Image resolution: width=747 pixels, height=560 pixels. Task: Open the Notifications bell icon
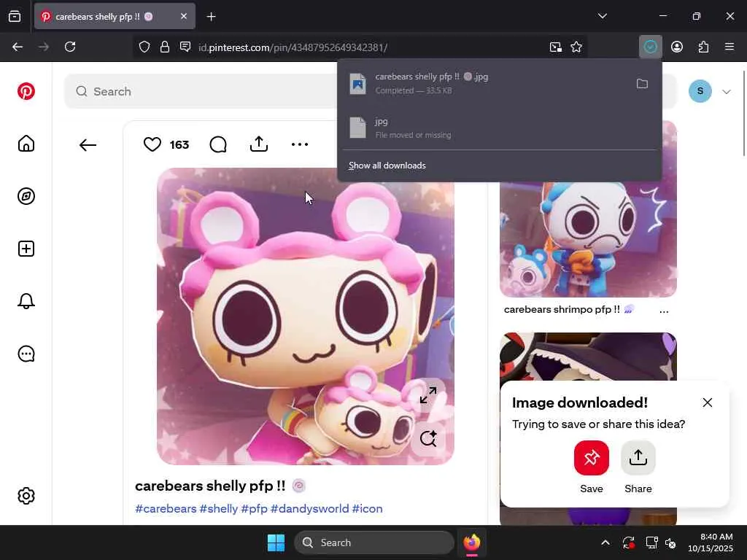26,301
